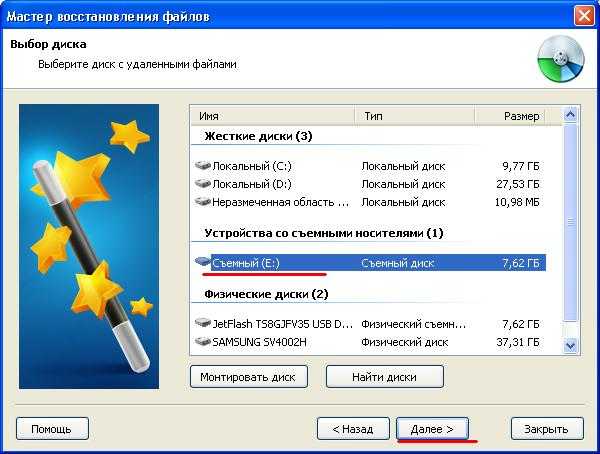Click Устройства со съемными носителями (1) group header
The width and height of the screenshot is (600, 454).
(x=324, y=233)
